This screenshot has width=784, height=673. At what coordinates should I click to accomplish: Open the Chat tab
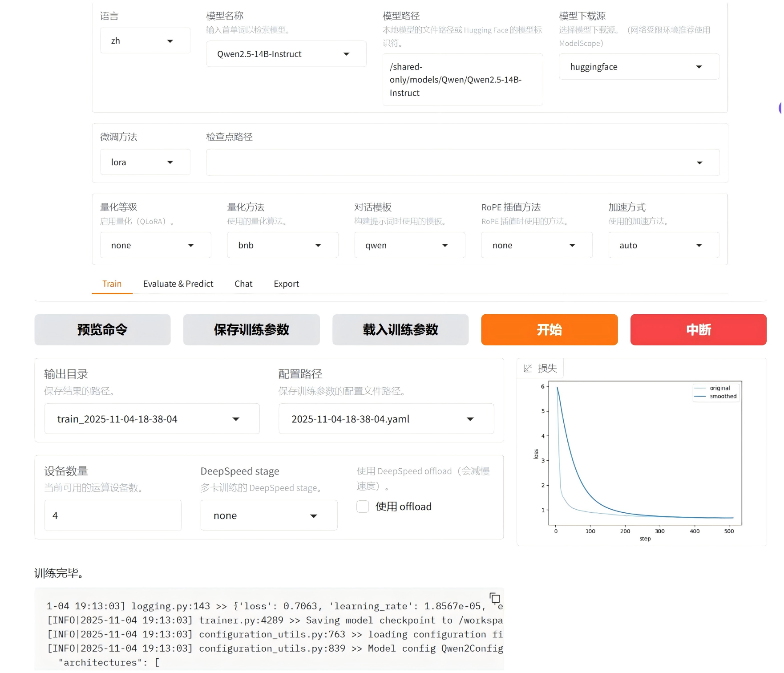pyautogui.click(x=243, y=284)
